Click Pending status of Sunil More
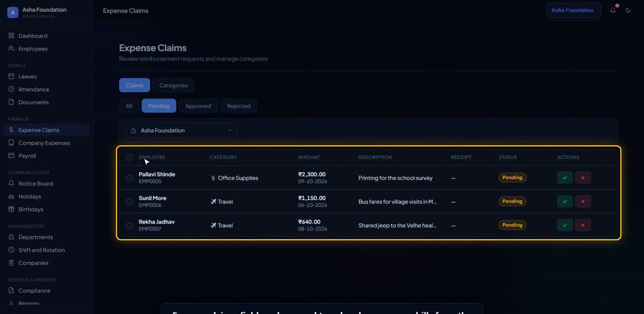644x314 pixels. click(x=513, y=201)
